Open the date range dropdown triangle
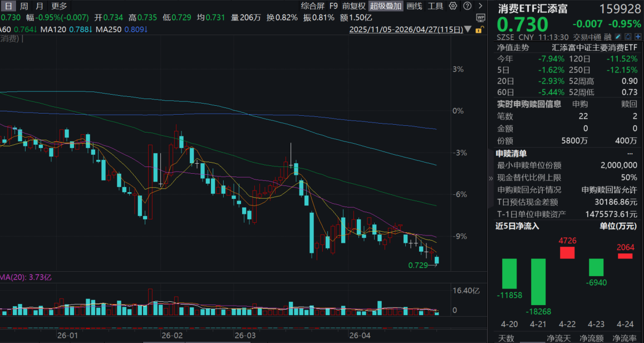 pyautogui.click(x=467, y=29)
